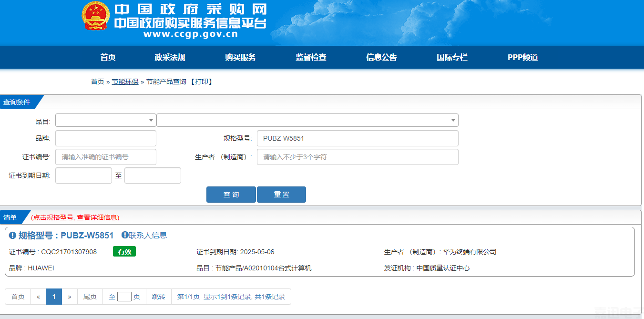The width and height of the screenshot is (644, 319).
Task: Click info icon beside 联系人信息
Action: [x=125, y=235]
